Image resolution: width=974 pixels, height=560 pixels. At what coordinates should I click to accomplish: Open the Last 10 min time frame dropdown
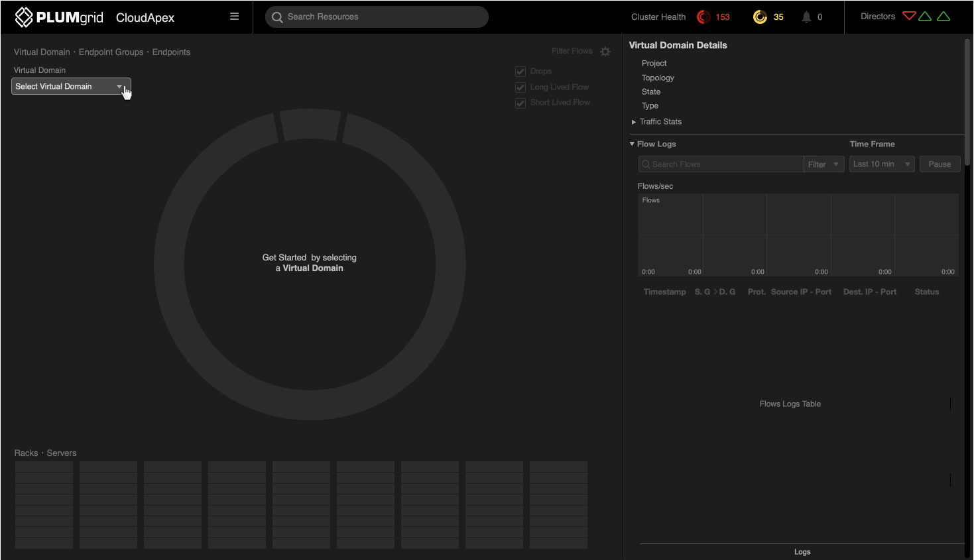(882, 164)
